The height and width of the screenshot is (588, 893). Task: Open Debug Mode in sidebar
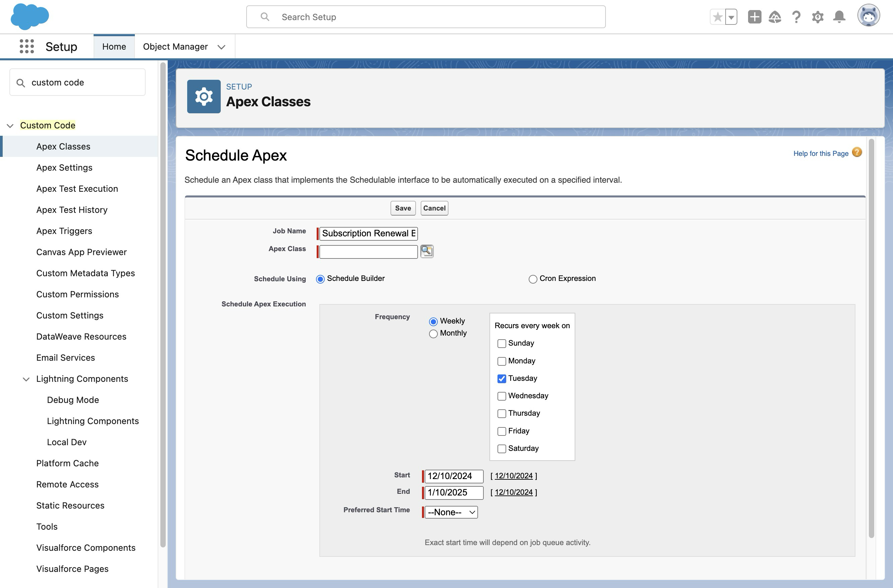click(x=73, y=400)
